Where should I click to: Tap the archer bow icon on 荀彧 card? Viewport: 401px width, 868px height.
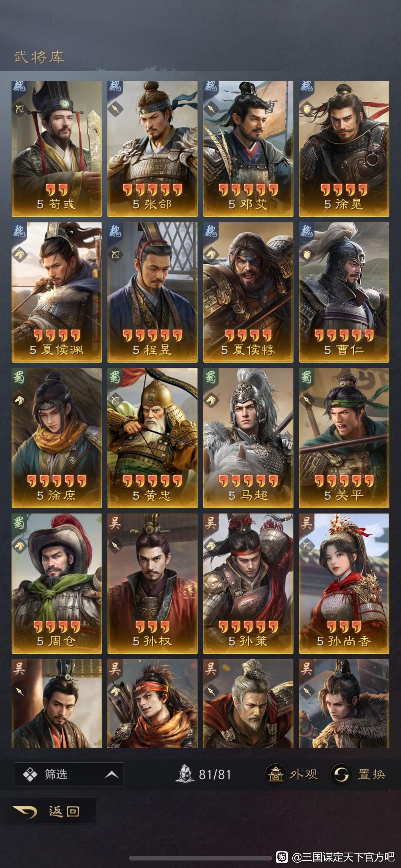click(20, 109)
